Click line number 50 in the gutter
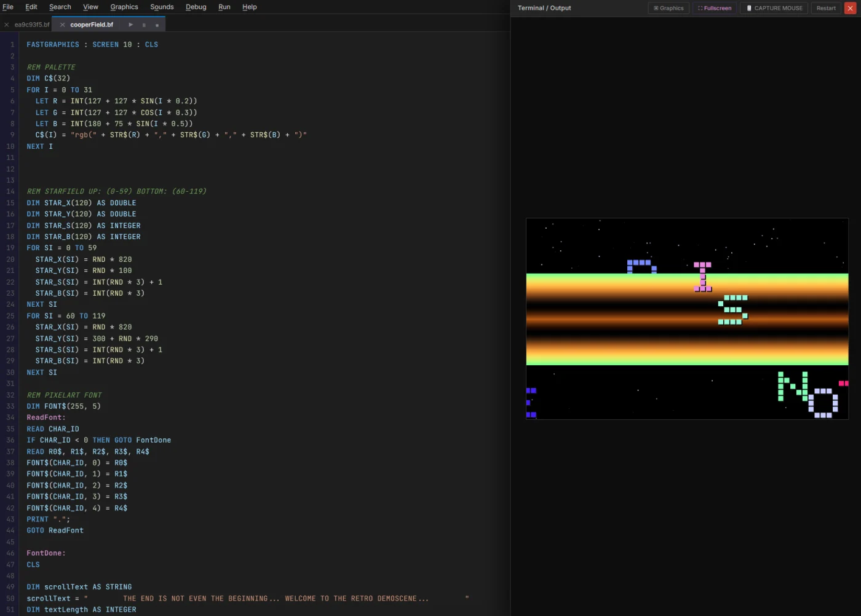Viewport: 861px width, 616px height. (x=10, y=599)
